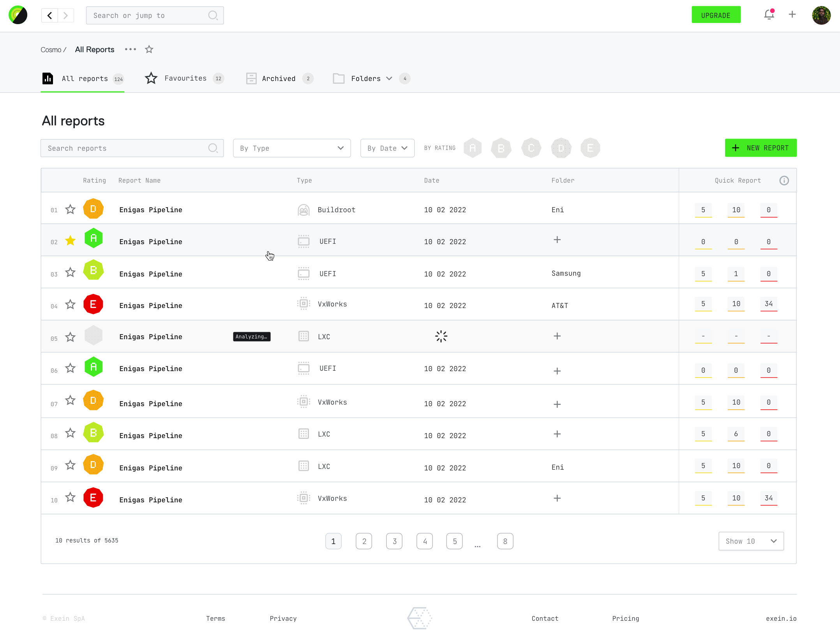Expand the By Date filter
The height and width of the screenshot is (641, 840).
click(x=387, y=148)
